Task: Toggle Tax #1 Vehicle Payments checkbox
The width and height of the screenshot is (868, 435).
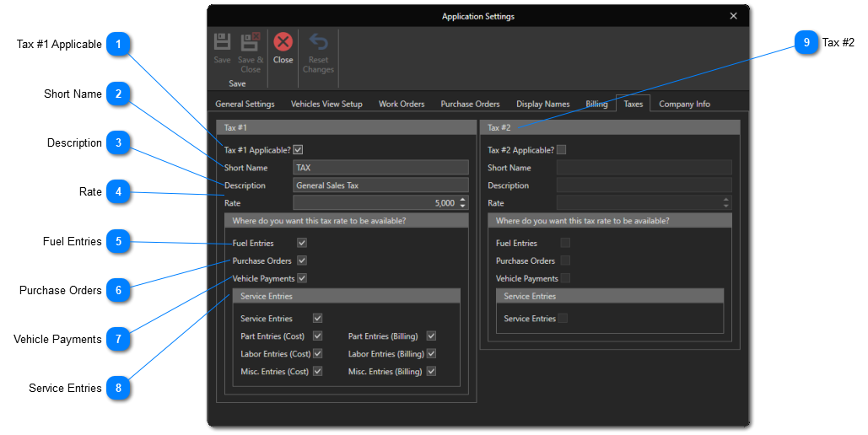Action: [302, 278]
